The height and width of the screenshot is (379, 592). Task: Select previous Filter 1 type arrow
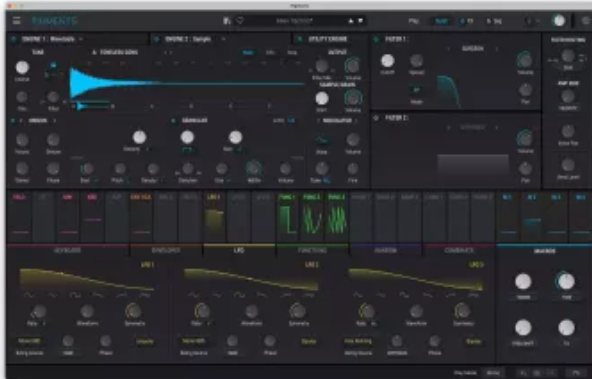click(449, 49)
